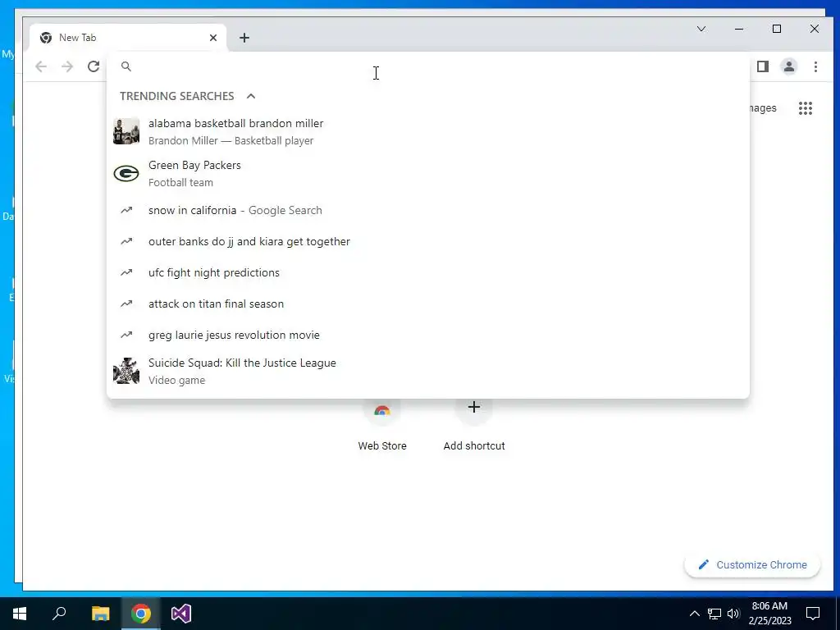Select ufc fight night predictions suggestion
This screenshot has height=630, width=840.
point(428,272)
